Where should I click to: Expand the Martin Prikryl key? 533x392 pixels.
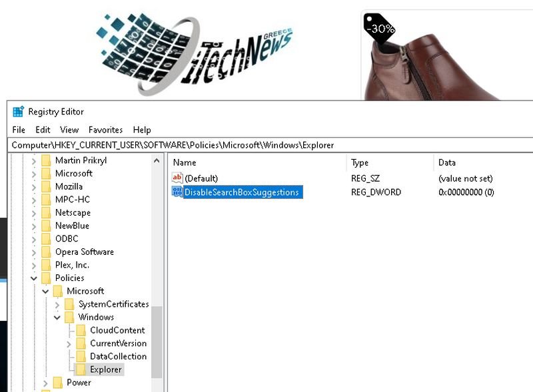pos(34,160)
